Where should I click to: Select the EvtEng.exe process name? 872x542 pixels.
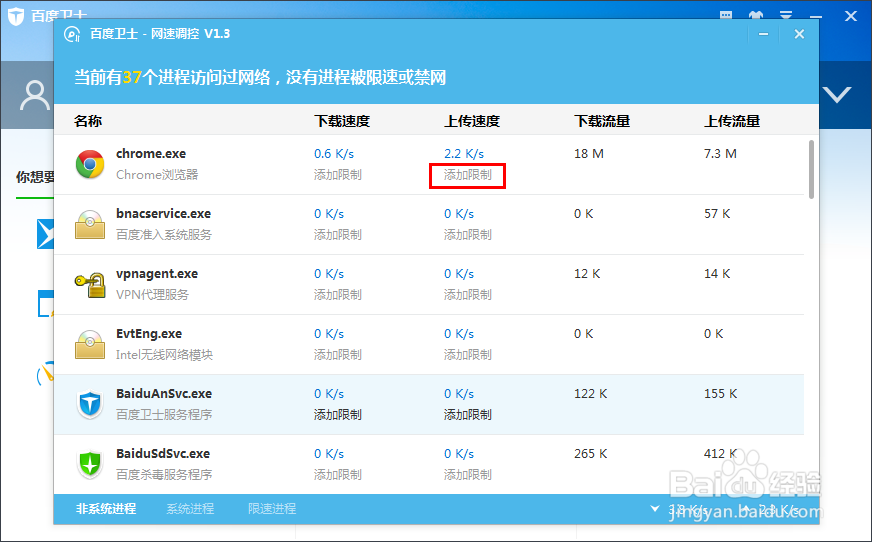(148, 334)
